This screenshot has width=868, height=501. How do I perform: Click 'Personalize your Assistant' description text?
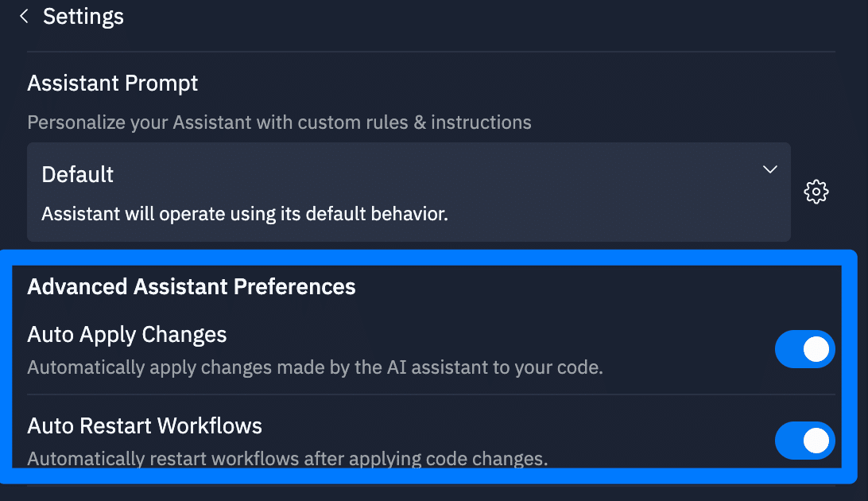coord(279,122)
